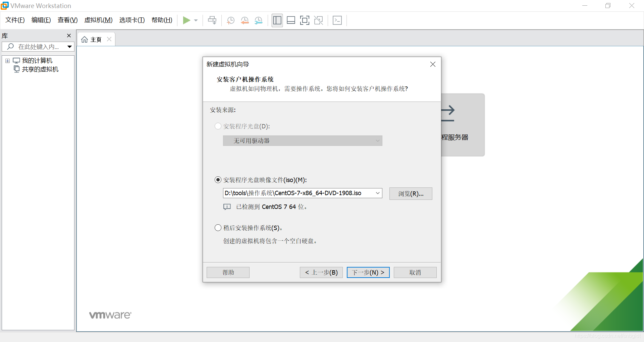Click the search magnifier in library
Viewport: 644px width, 342px height.
pos(11,47)
